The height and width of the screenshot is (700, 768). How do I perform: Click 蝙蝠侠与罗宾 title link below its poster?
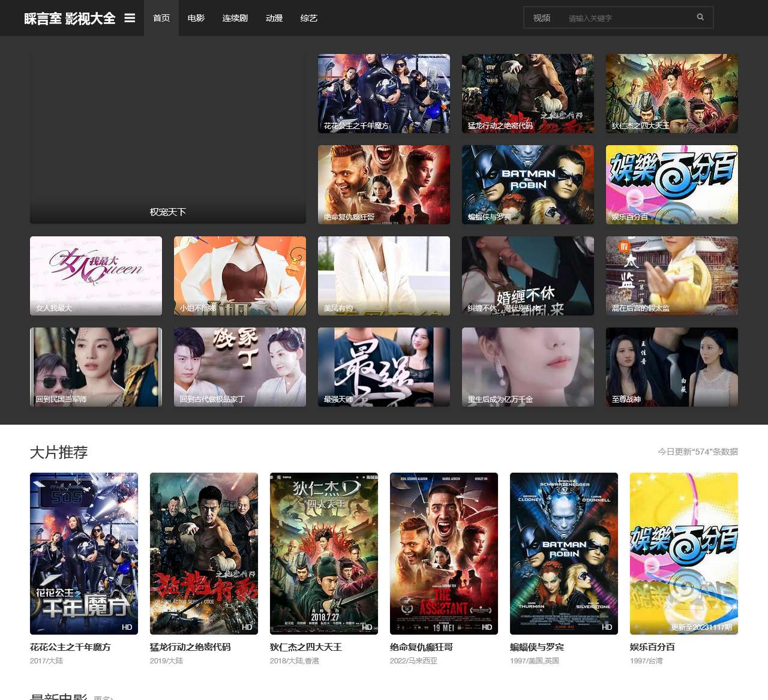[537, 647]
